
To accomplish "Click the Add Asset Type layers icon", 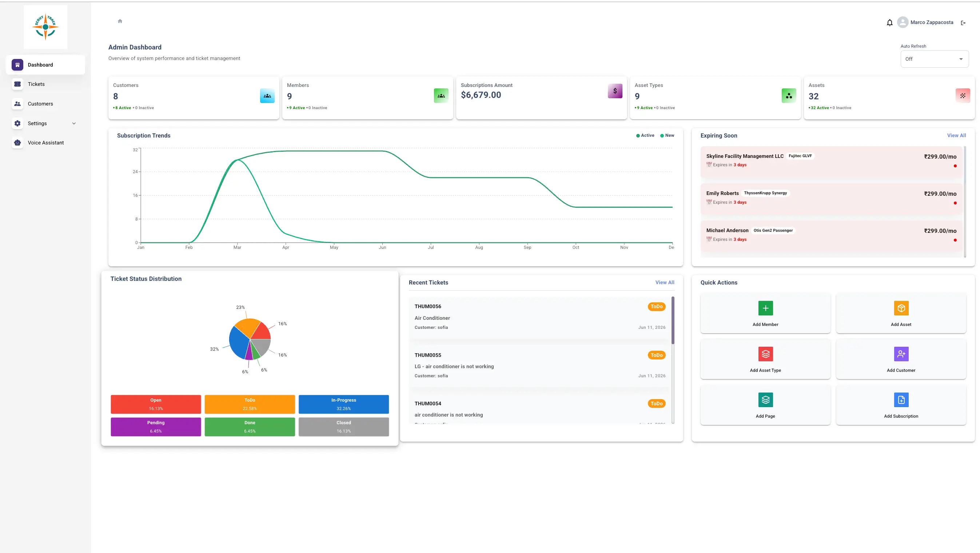I will (765, 354).
